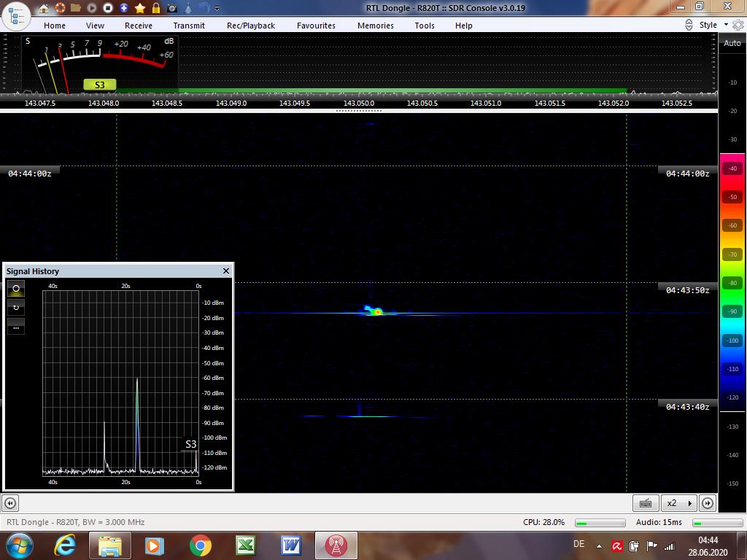The width and height of the screenshot is (747, 560).
Task: Open the x2 speed dropdown
Action: click(679, 503)
